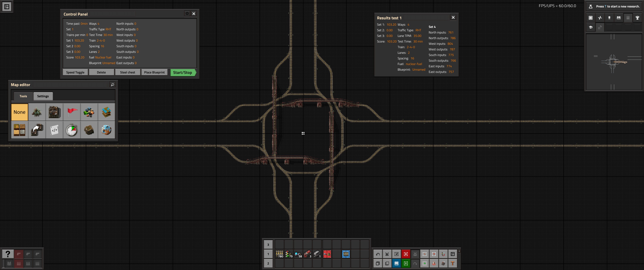Open the stopwatch time tool
Viewport: 644px width, 270px height.
click(72, 130)
